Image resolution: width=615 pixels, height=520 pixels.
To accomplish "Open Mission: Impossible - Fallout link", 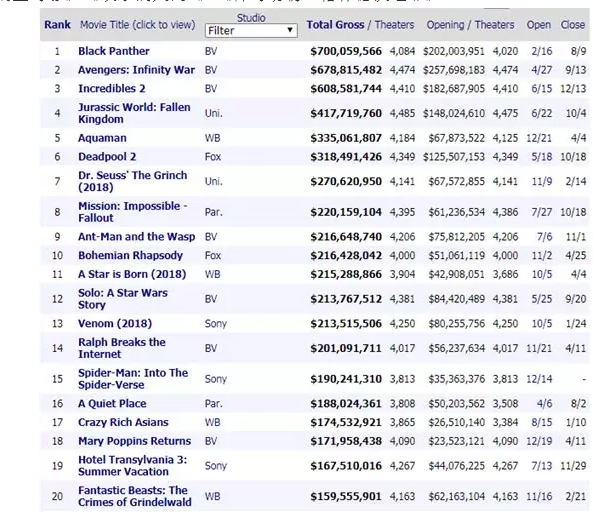I will (x=133, y=212).
